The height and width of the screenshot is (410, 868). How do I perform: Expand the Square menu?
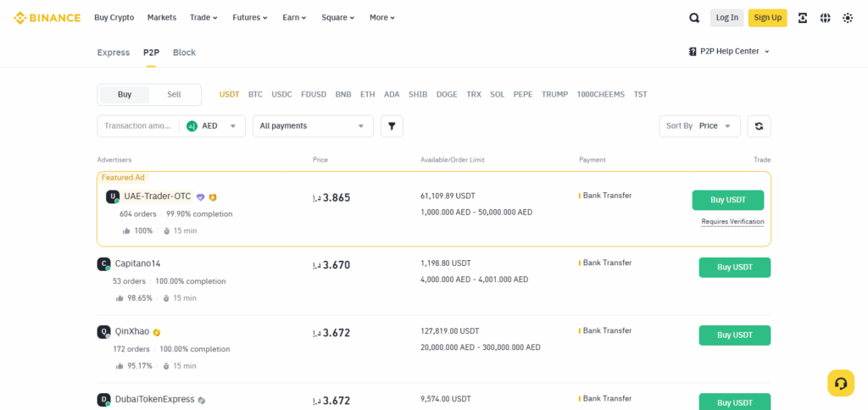[x=338, y=18]
